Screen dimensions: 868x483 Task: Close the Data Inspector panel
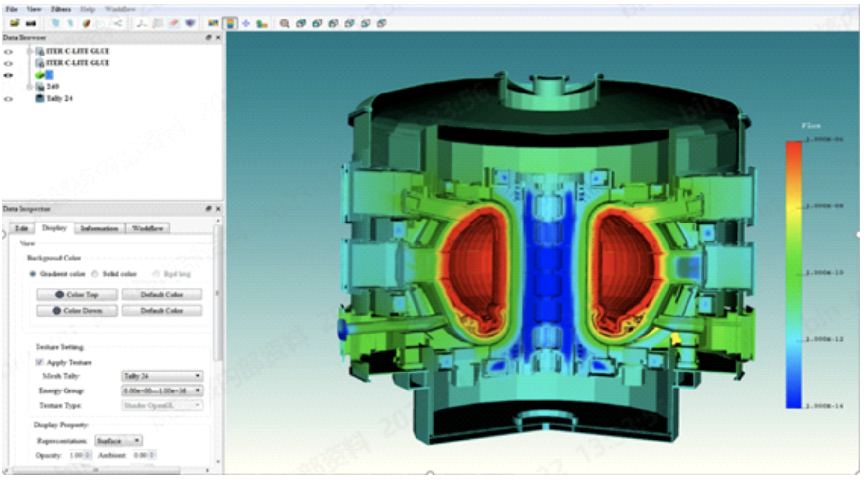point(218,209)
